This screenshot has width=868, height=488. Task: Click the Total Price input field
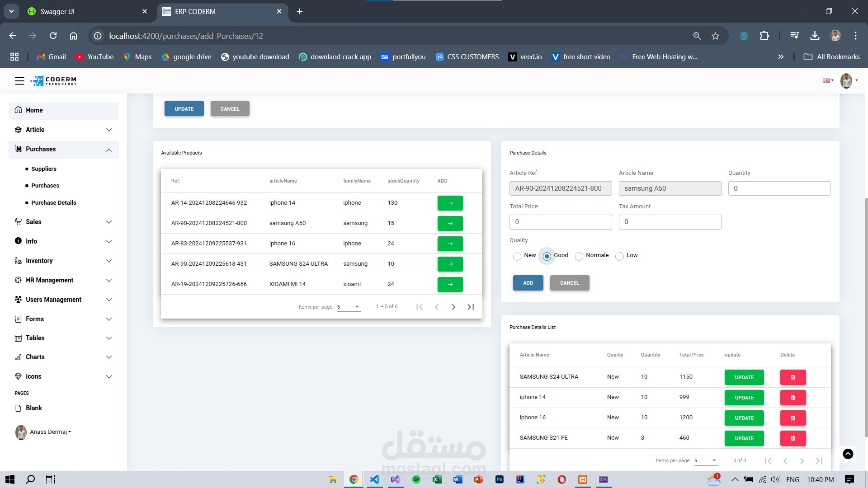(x=561, y=222)
